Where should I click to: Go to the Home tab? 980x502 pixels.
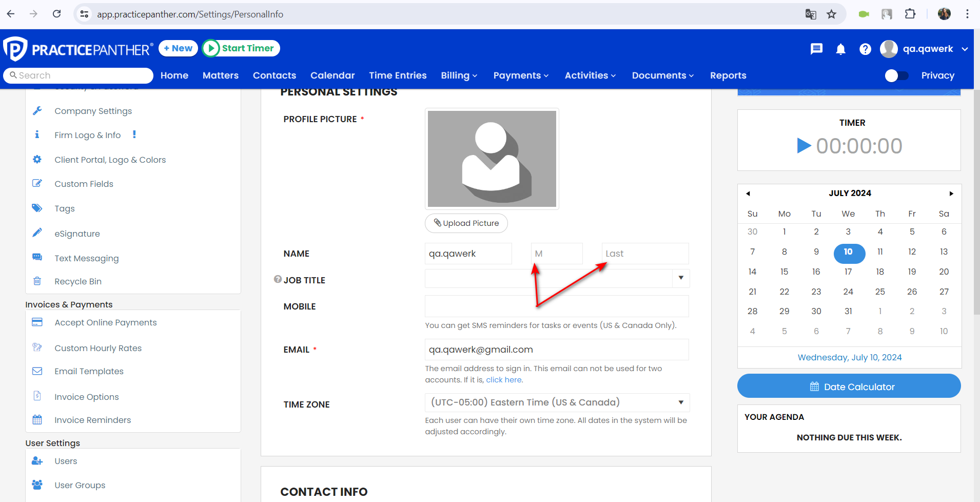pyautogui.click(x=174, y=75)
